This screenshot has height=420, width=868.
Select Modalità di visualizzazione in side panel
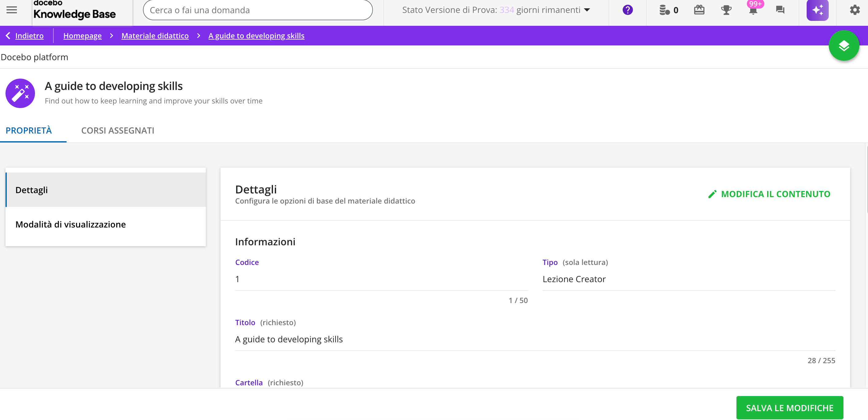pos(71,224)
